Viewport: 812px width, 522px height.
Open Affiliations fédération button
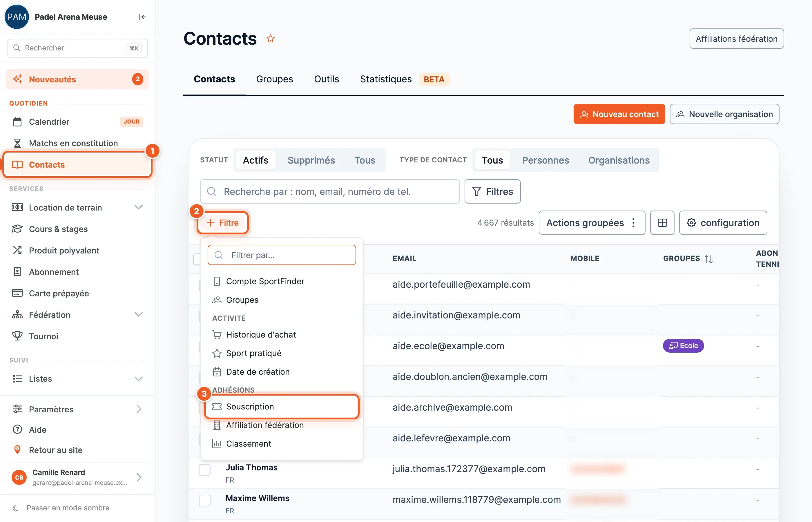(736, 39)
